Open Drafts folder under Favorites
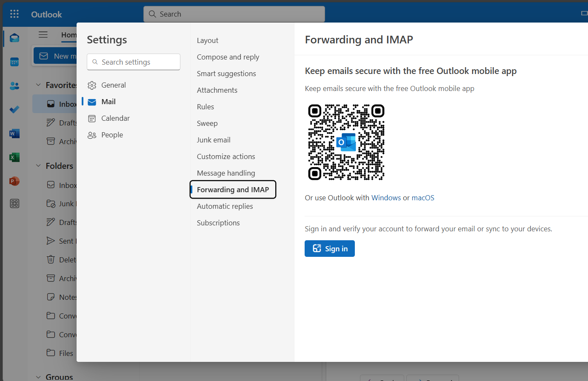 point(54,123)
